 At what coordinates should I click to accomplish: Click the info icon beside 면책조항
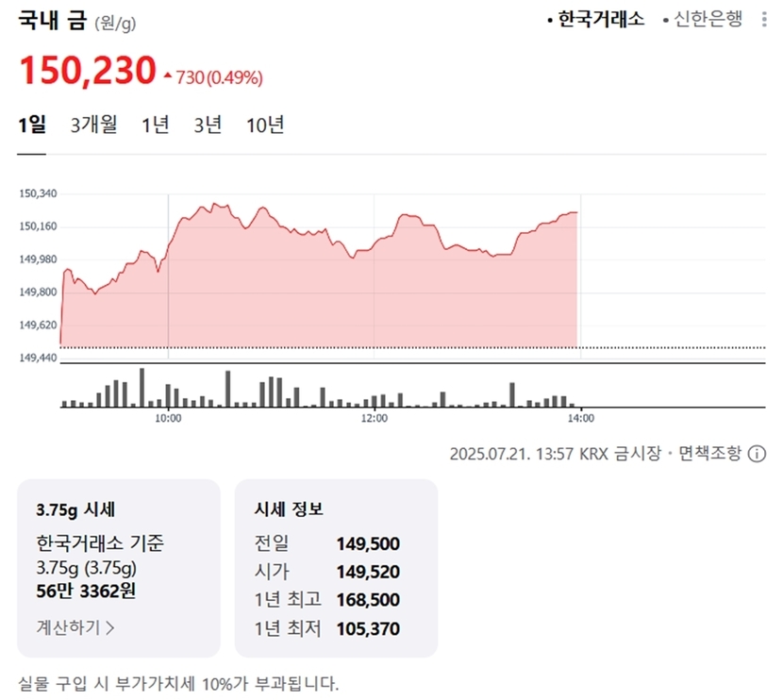pyautogui.click(x=757, y=454)
